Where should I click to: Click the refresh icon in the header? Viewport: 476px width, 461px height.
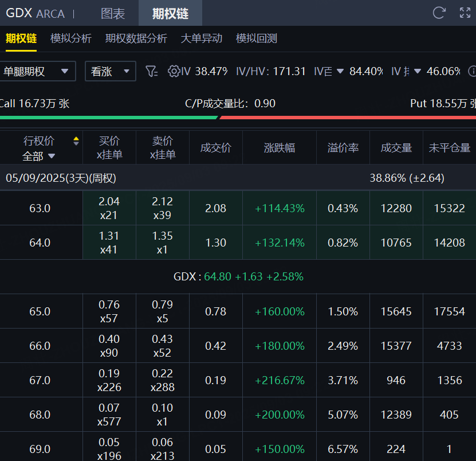pos(439,13)
